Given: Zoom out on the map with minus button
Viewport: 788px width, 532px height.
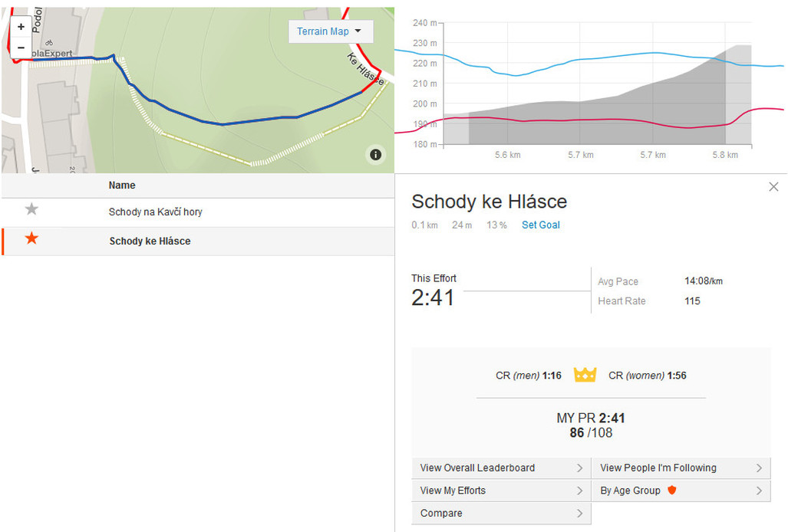Looking at the screenshot, I should (21, 48).
